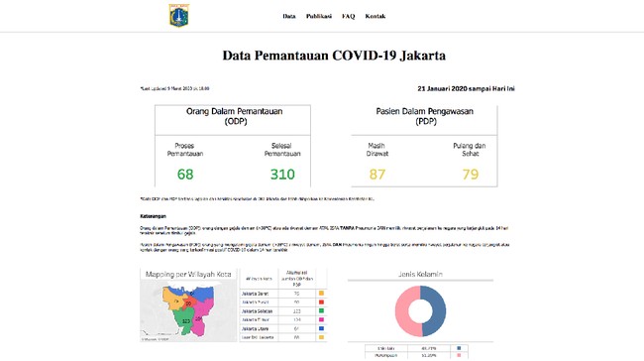Click the Laki-laki legend row
Viewport: 644px width, 361px height.
(416, 348)
